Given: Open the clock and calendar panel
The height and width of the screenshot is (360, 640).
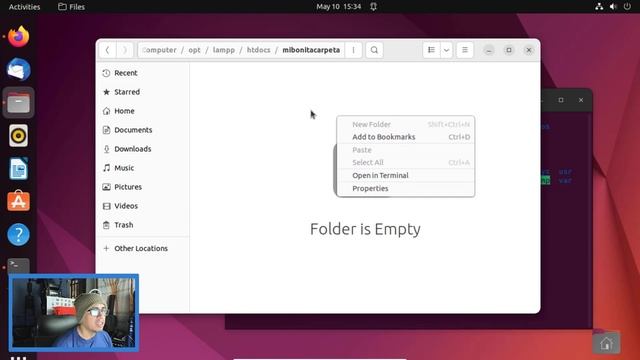Looking at the screenshot, I should (x=338, y=7).
